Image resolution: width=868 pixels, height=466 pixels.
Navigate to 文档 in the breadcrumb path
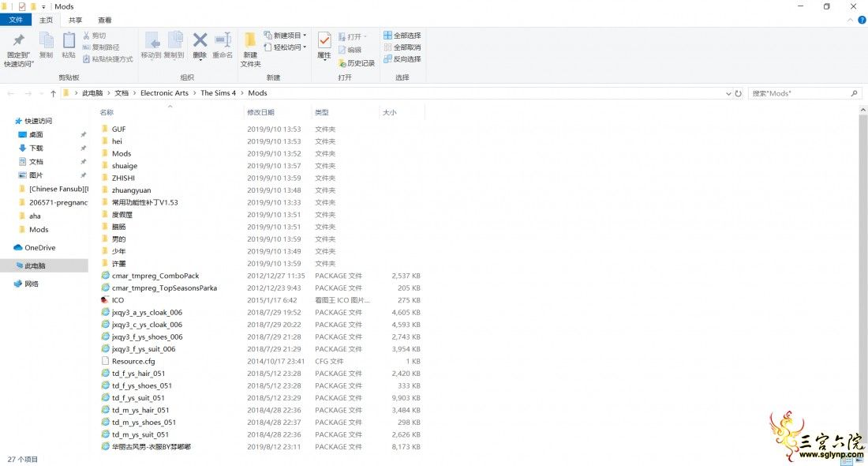(122, 93)
